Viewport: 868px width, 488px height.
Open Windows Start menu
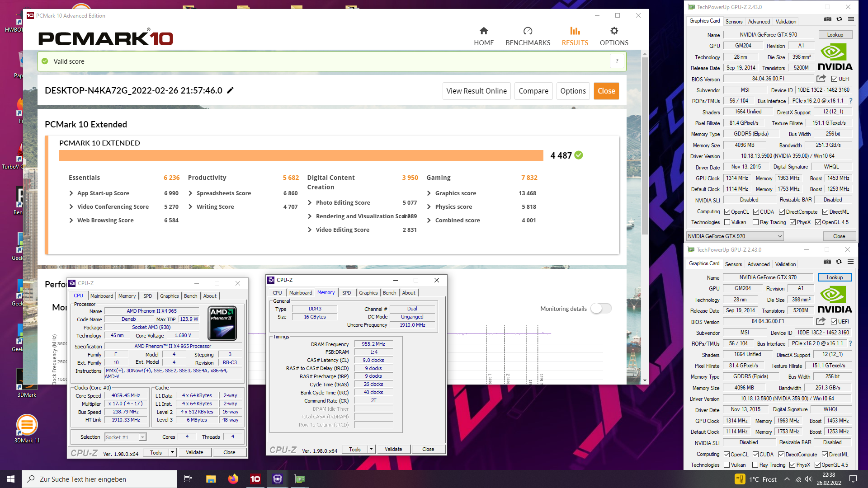pos(11,479)
